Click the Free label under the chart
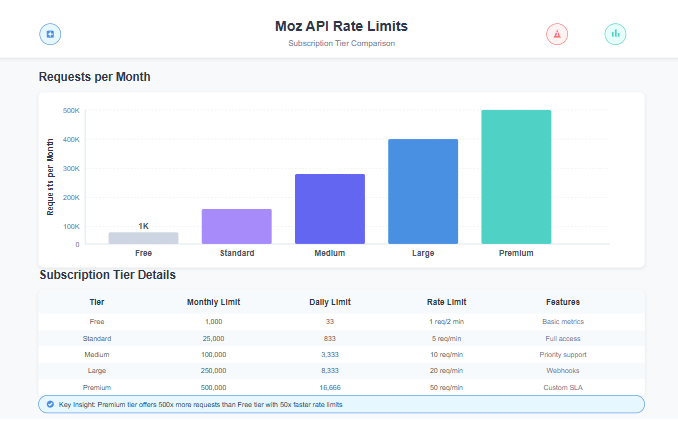 point(143,253)
